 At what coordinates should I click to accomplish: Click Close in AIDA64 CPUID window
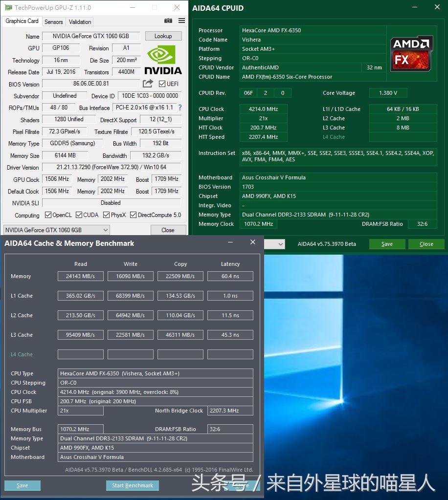click(426, 244)
